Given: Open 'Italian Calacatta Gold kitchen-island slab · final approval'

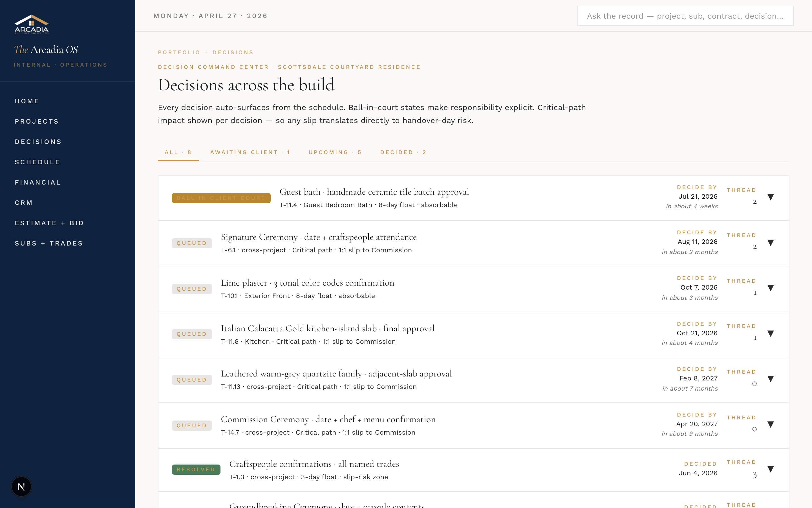Looking at the screenshot, I should (x=328, y=328).
